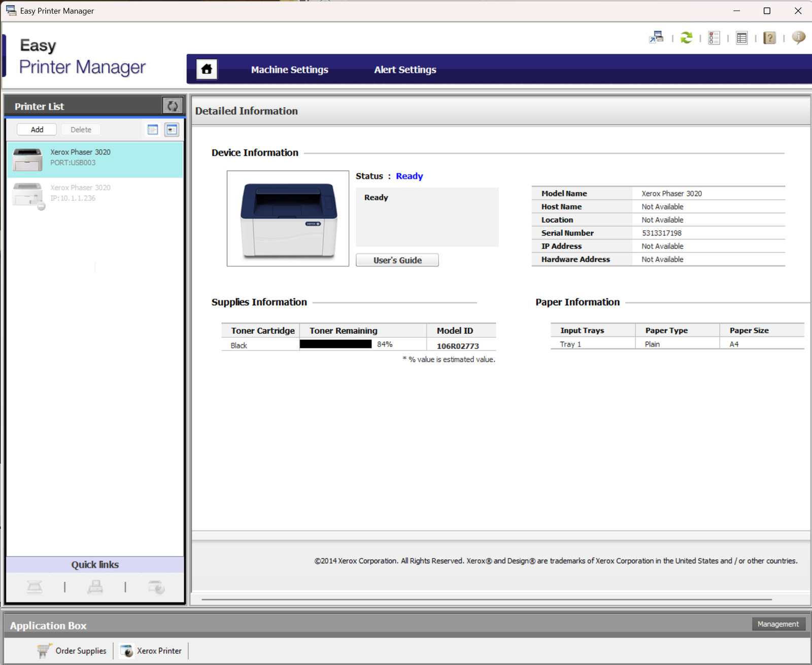Screen dimensions: 812x665
Task: Click the Paper Size column header
Action: (x=762, y=330)
